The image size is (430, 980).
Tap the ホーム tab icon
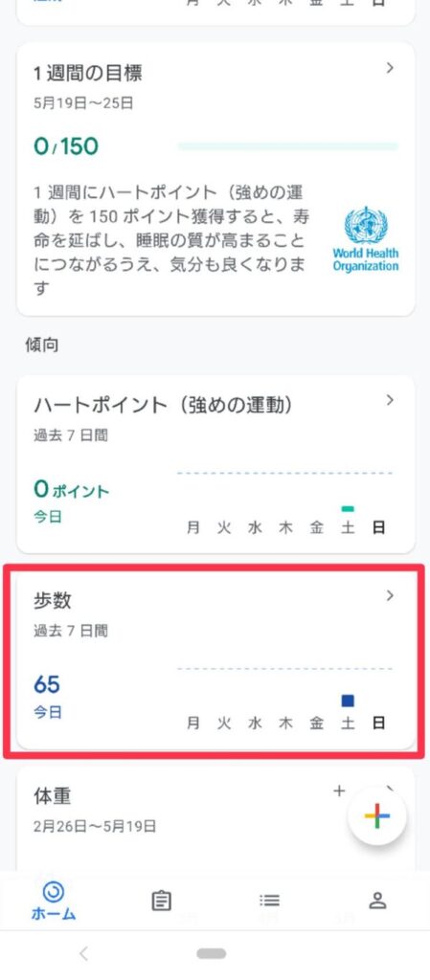tap(53, 891)
